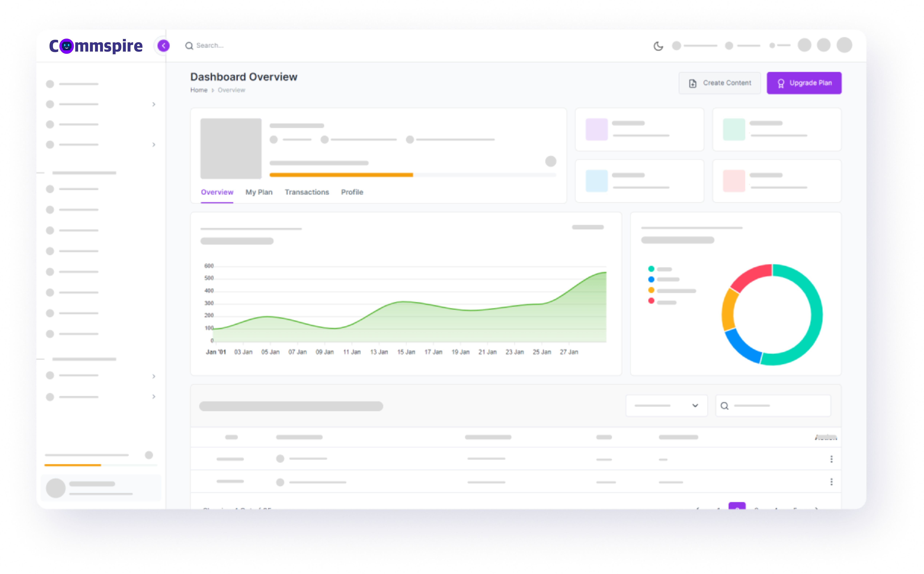Open the first table row's three-dot menu
Screen dimensions: 924x574
[831, 459]
